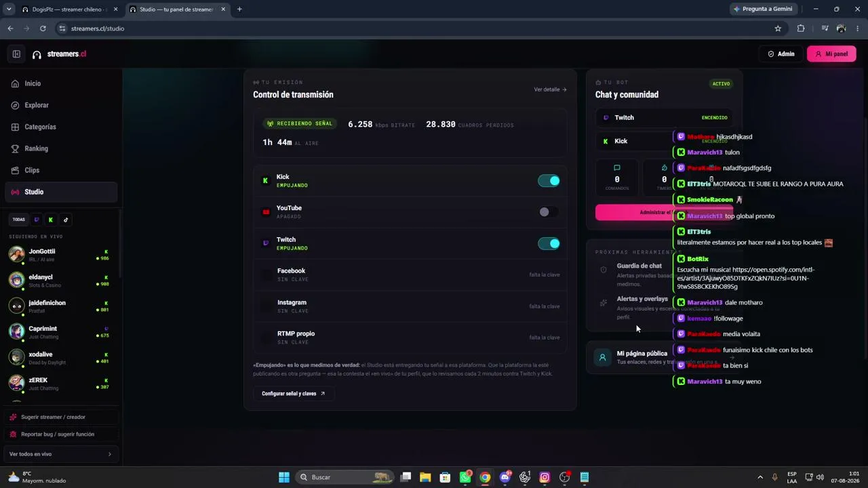
Task: Click Pregunta a Gemini button
Action: click(762, 9)
